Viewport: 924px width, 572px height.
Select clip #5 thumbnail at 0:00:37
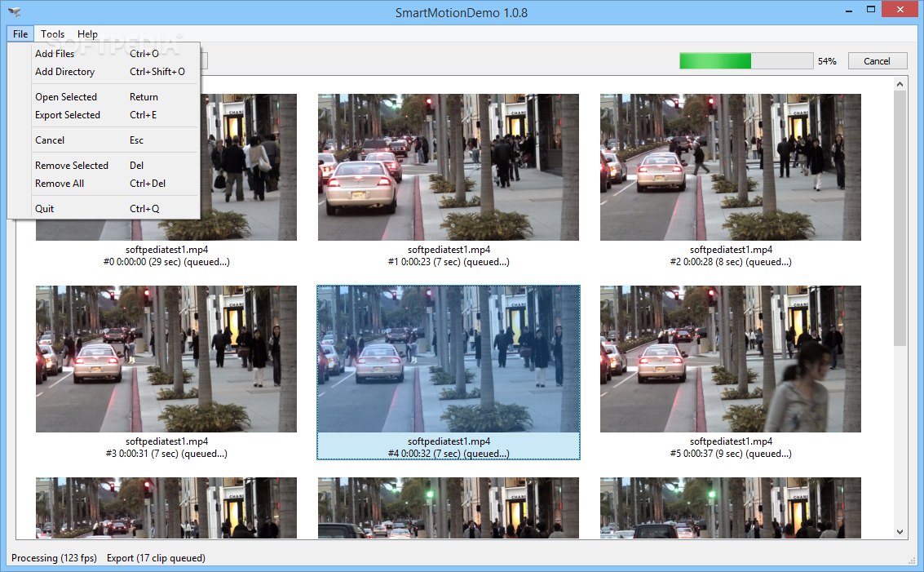(730, 358)
